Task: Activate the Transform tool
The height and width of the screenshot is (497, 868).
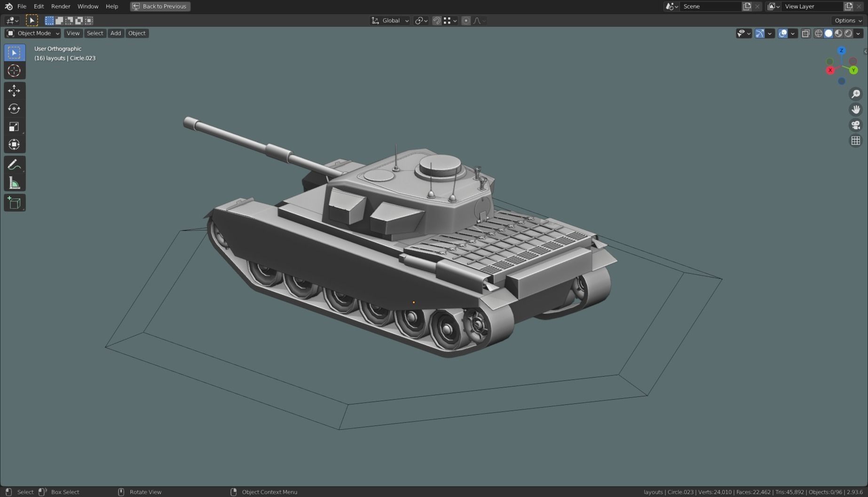Action: [x=15, y=144]
